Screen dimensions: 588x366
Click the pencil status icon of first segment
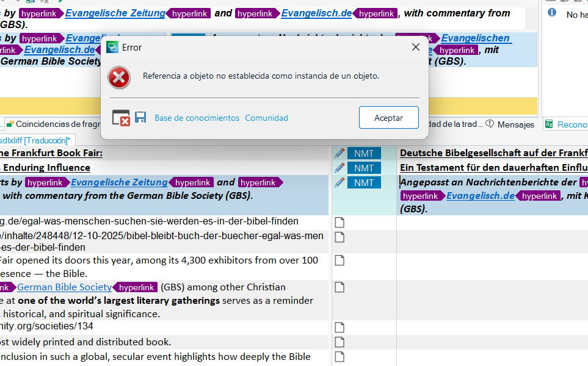(339, 153)
